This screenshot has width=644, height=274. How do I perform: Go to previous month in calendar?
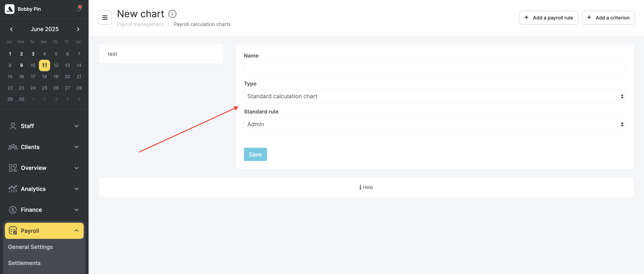[x=11, y=29]
